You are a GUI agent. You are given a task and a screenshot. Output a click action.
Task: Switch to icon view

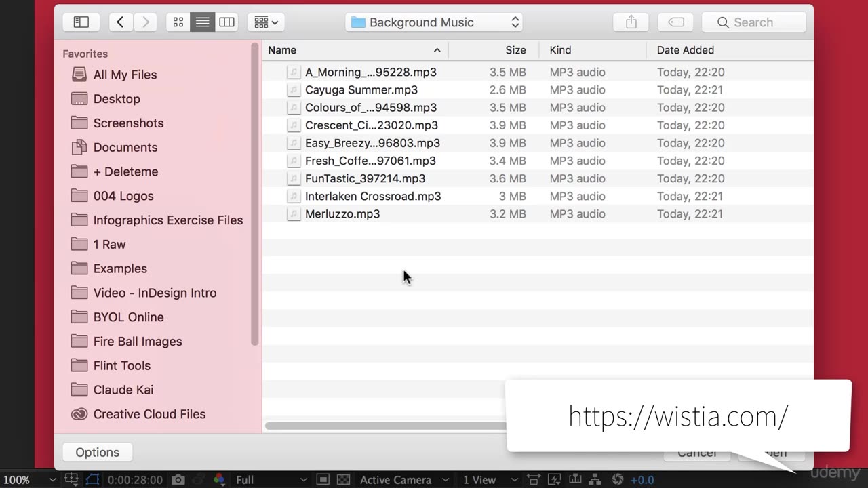click(x=178, y=22)
